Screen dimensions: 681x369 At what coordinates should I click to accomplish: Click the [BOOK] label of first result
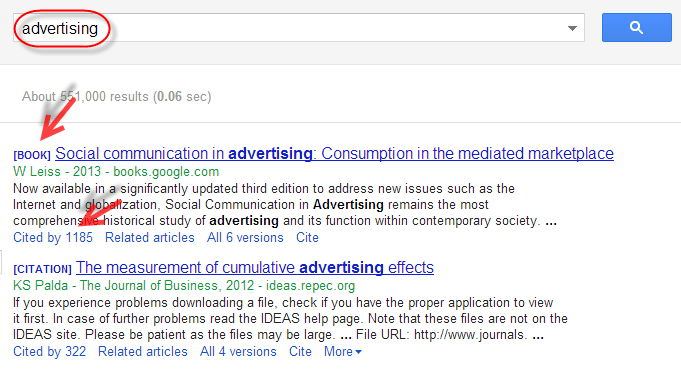click(32, 155)
